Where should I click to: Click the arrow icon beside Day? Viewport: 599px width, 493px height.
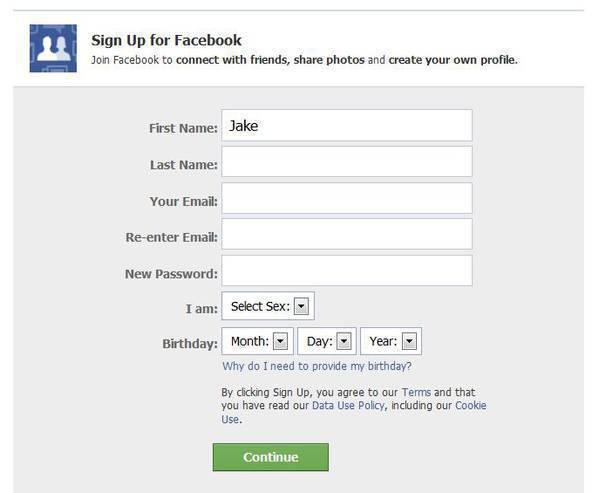point(344,341)
